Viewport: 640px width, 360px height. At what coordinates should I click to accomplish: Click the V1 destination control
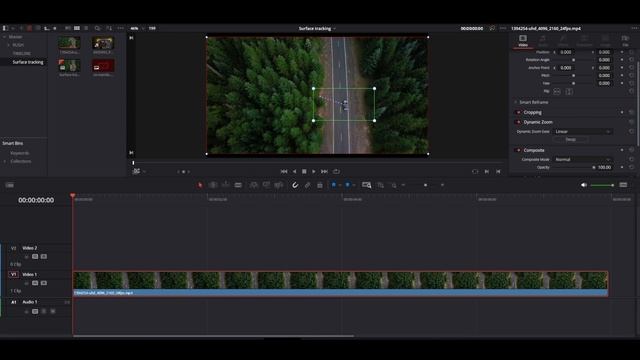(13, 275)
